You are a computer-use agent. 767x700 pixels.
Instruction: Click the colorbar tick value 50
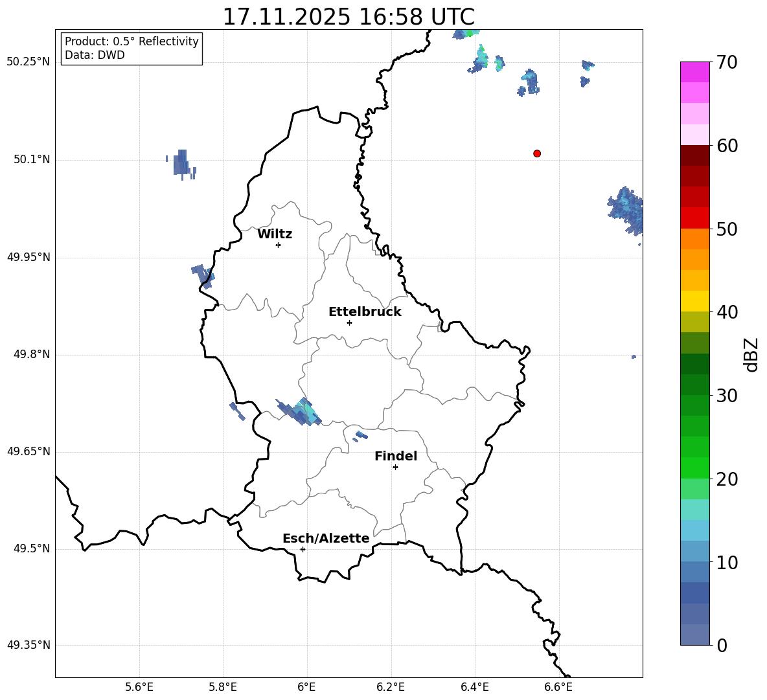click(727, 229)
